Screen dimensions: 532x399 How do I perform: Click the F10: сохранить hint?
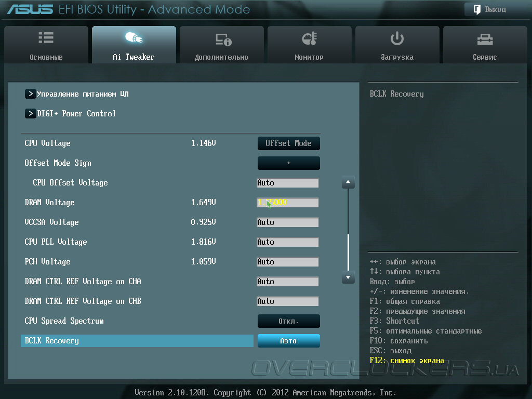[398, 341]
